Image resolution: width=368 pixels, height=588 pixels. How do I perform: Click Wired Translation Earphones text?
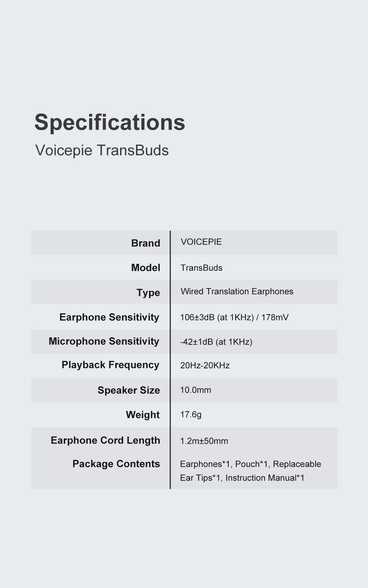(x=237, y=291)
